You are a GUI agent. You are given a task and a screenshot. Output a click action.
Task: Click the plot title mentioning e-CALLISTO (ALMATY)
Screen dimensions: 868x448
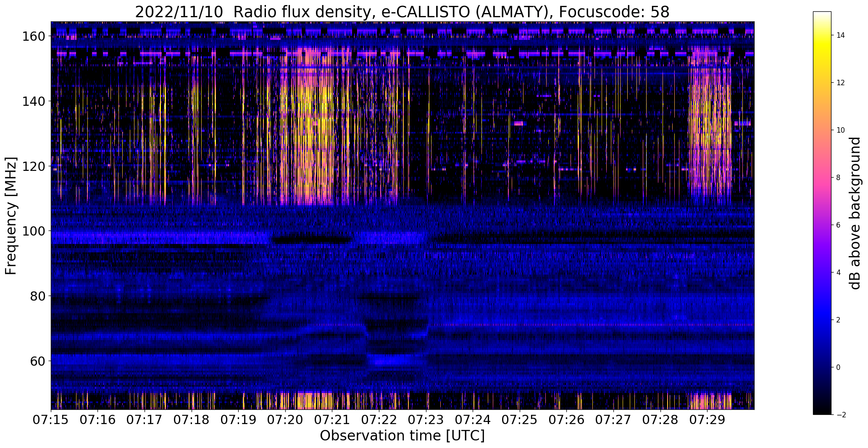[x=402, y=12]
